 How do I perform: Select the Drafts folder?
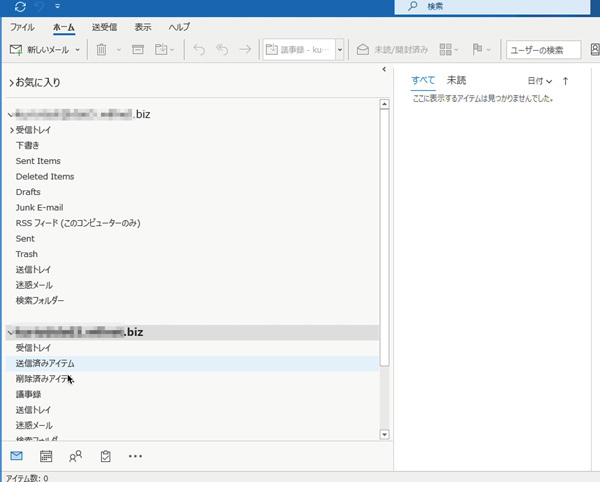28,192
